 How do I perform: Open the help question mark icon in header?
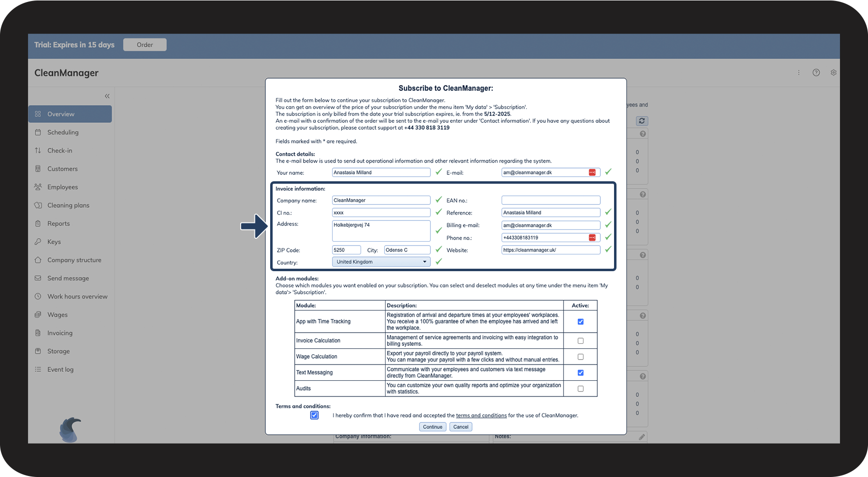(x=816, y=73)
